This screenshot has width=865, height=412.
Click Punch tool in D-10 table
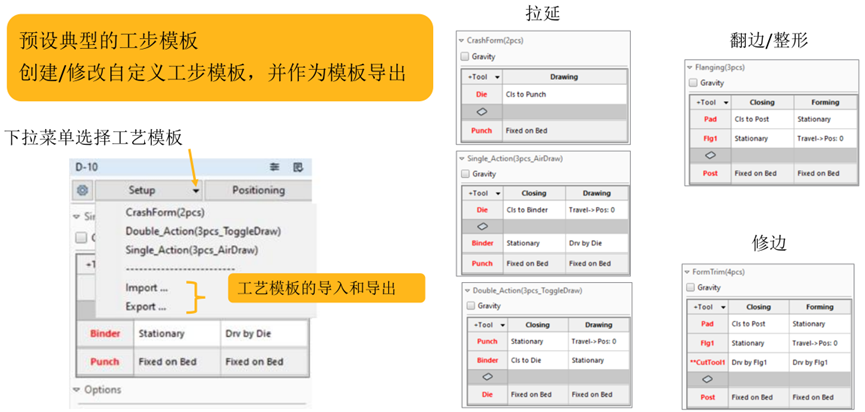104,362
